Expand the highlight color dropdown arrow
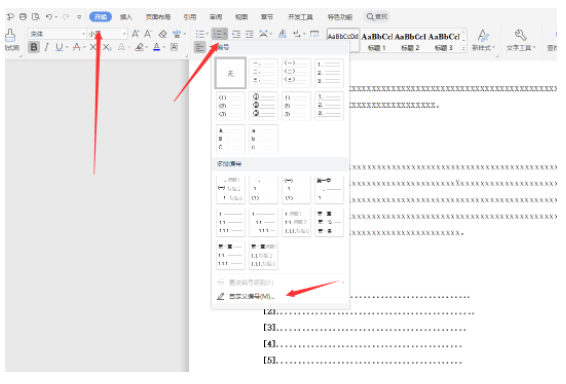Image resolution: width=566 pixels, height=384 pixels. click(x=147, y=47)
